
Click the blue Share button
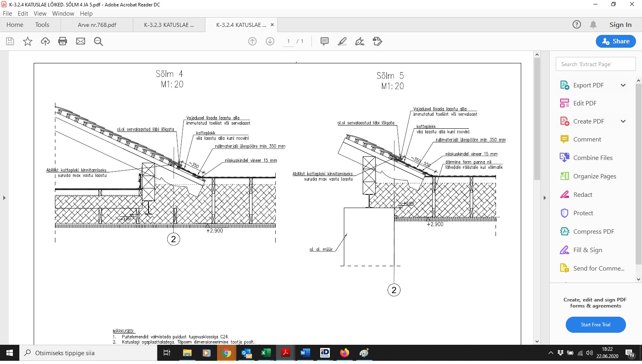[616, 41]
